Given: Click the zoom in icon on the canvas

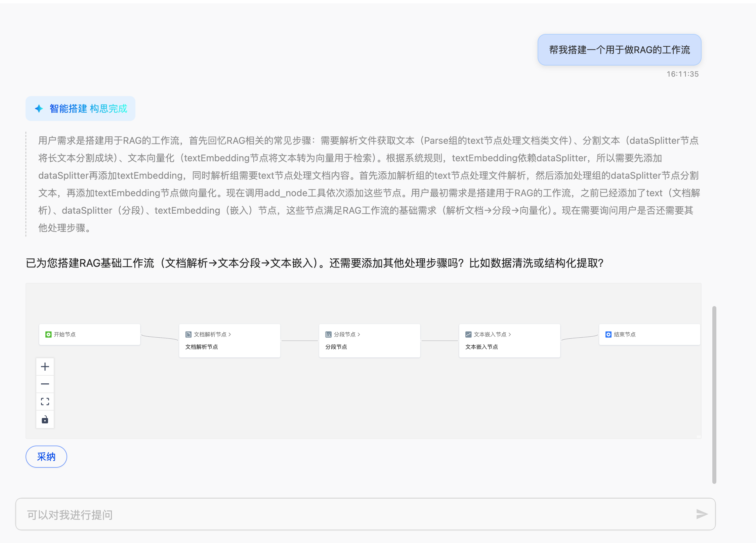Looking at the screenshot, I should click(x=45, y=366).
